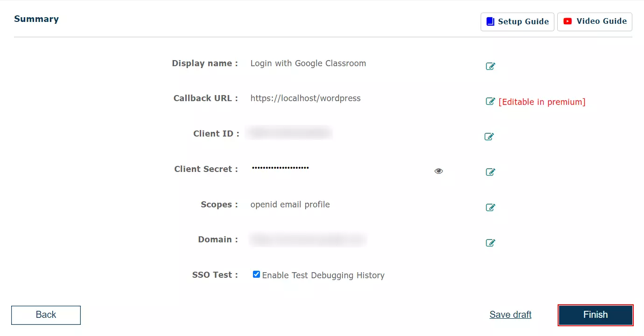This screenshot has height=336, width=644.
Task: Click the masked Client Secret dots
Action: pyautogui.click(x=280, y=169)
